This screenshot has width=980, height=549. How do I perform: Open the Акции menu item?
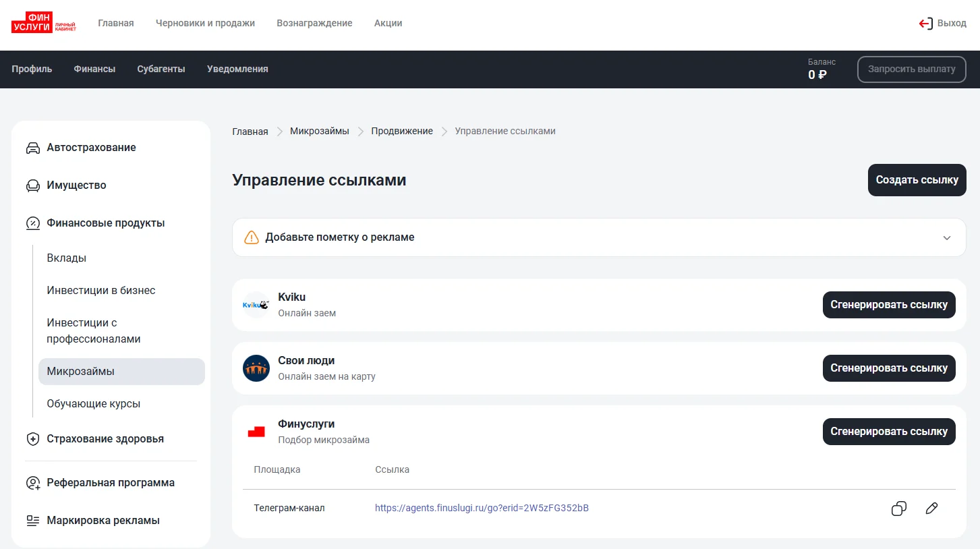pos(388,23)
